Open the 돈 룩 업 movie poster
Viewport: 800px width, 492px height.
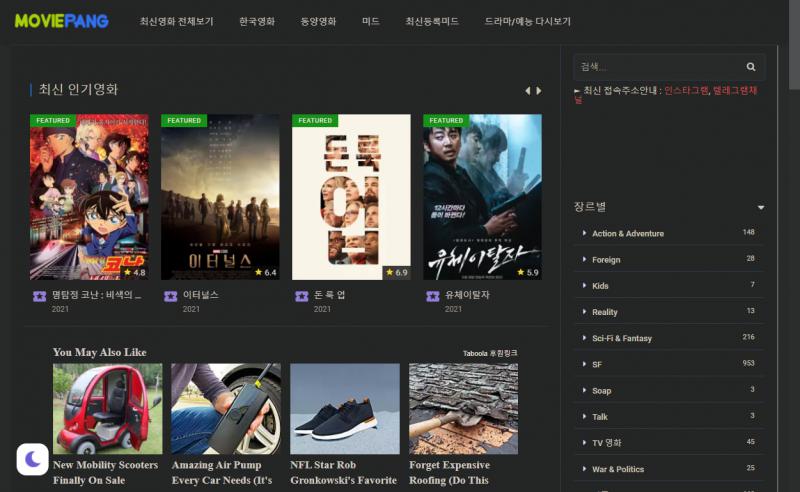point(351,197)
